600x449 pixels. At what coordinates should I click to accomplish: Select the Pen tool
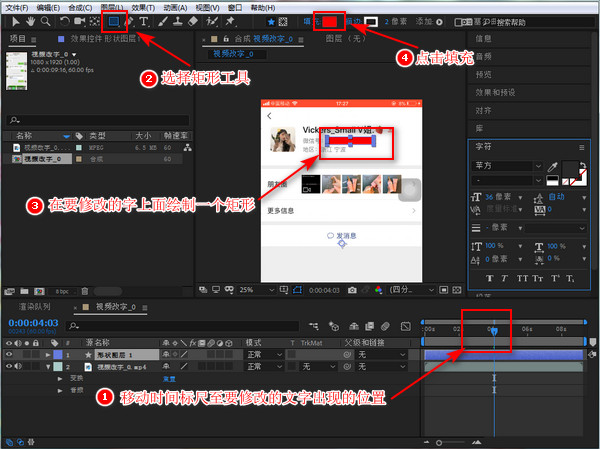130,21
